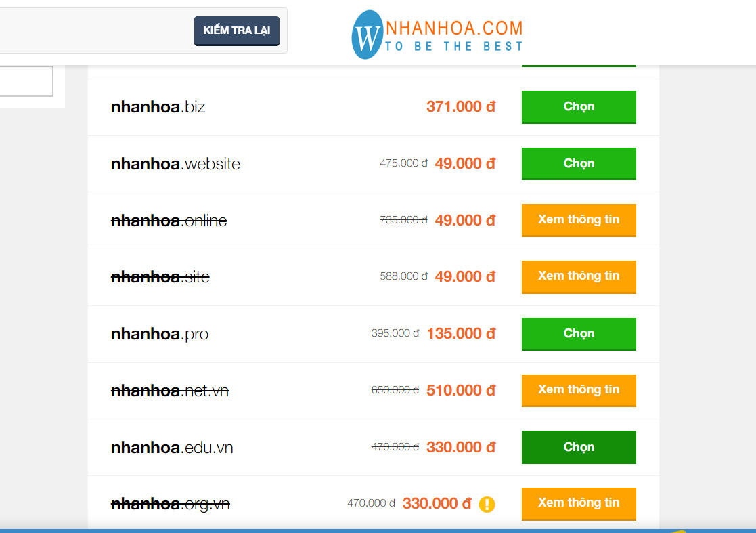Pick the nhanhoa.pro domain with Chọn
This screenshot has height=533, width=756.
[579, 334]
